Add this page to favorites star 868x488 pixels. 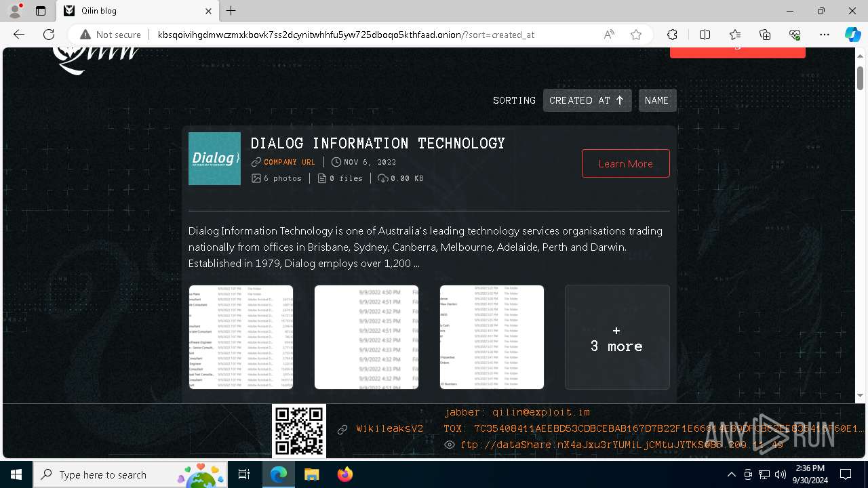636,35
